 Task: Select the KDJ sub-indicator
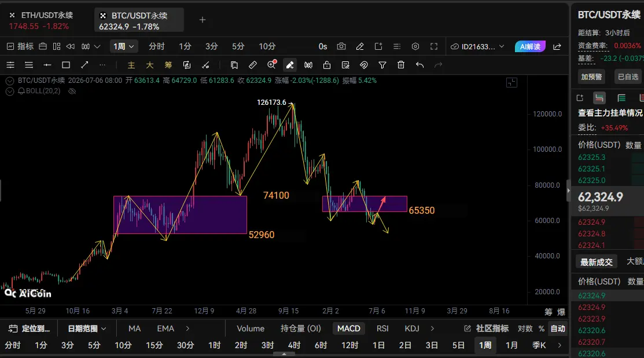[x=412, y=328]
